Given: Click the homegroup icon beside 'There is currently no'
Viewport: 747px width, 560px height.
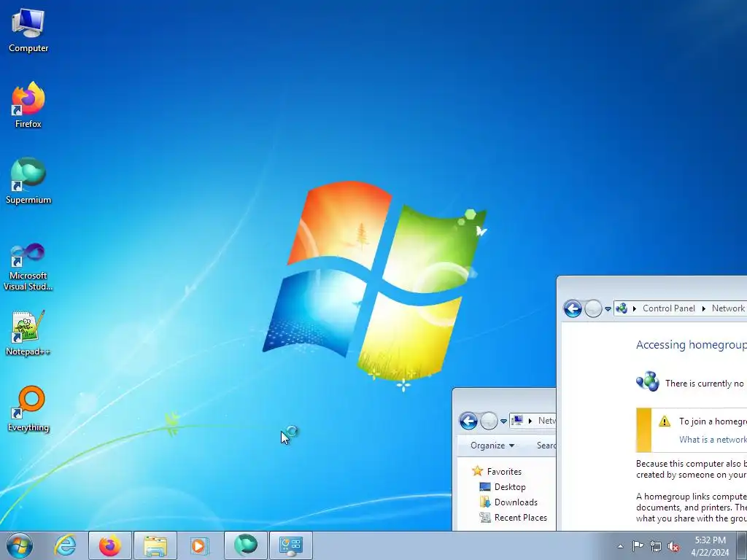Looking at the screenshot, I should [648, 382].
